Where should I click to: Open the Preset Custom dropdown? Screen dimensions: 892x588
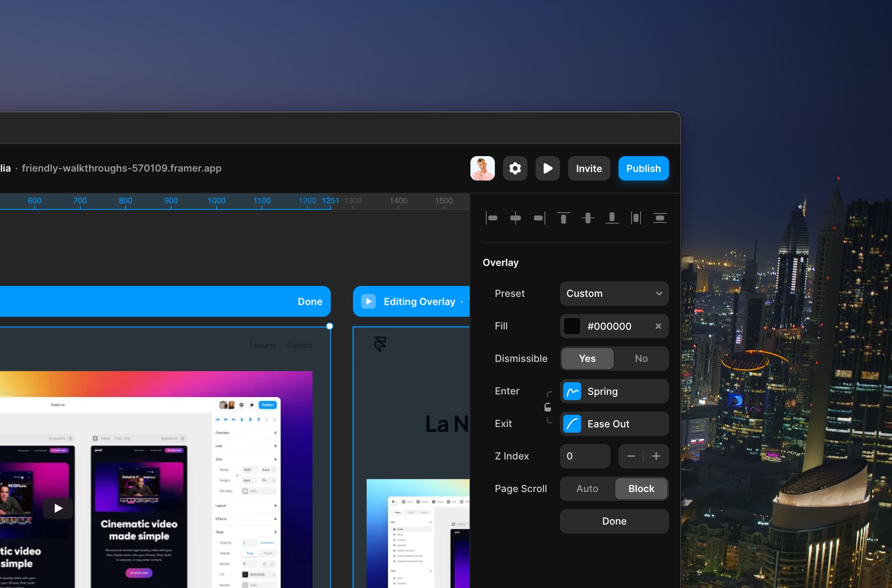[614, 294]
